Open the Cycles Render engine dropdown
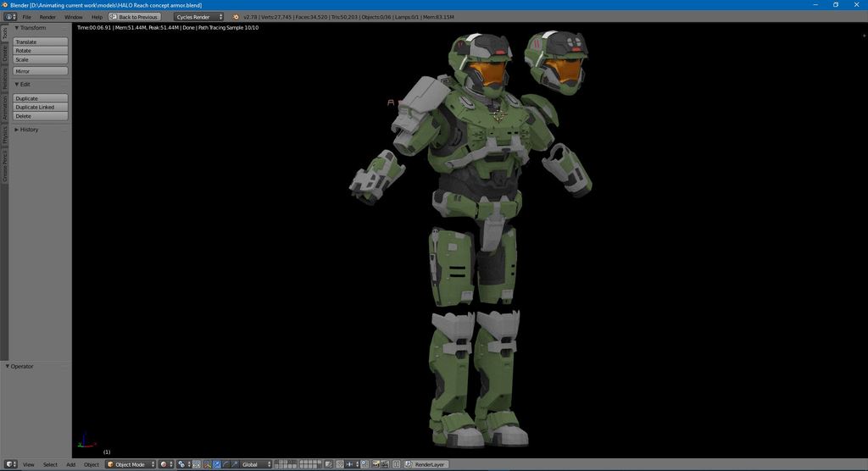Image resolution: width=868 pixels, height=471 pixels. 199,17
